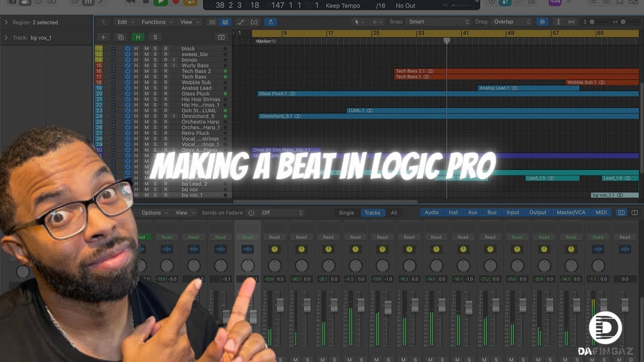
Task: Start playback with the green Play button
Action: [160, 3]
